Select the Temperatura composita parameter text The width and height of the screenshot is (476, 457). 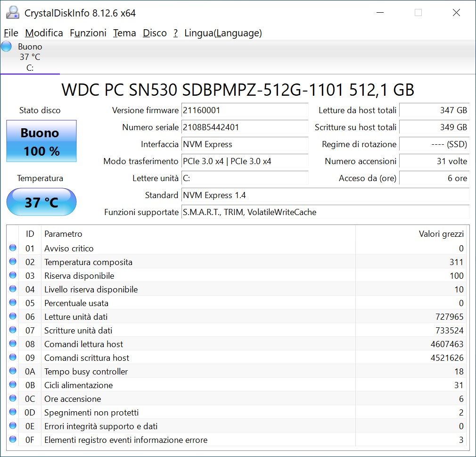click(x=88, y=262)
